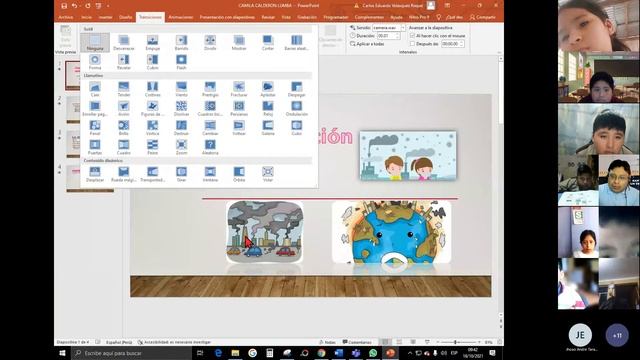Viewport: 640px width, 360px height.
Task: Select the Ninguna transition
Action: [95, 42]
